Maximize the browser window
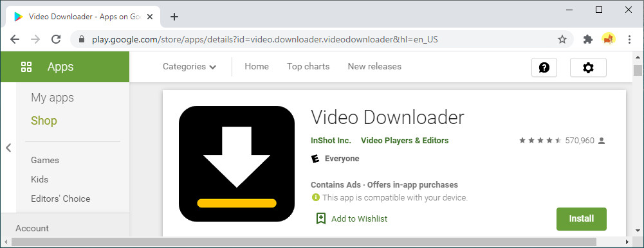 coord(599,10)
